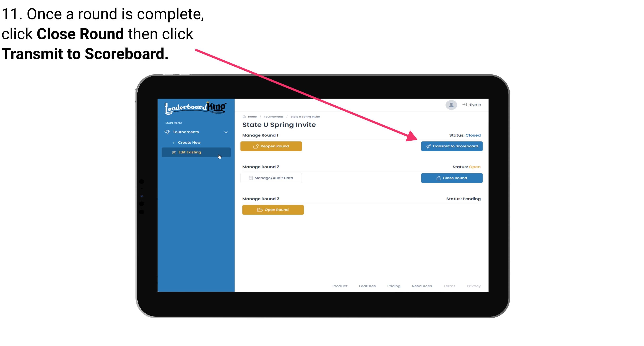Click the Sign In user profile icon
The image size is (644, 346).
tap(451, 105)
